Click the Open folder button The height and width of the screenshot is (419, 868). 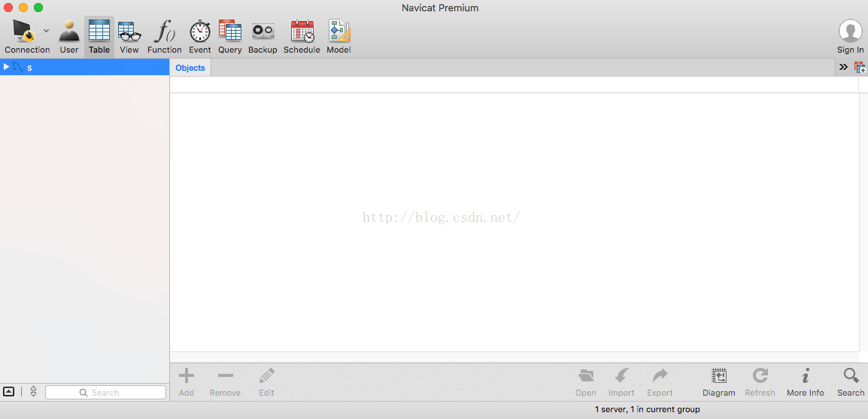click(586, 382)
